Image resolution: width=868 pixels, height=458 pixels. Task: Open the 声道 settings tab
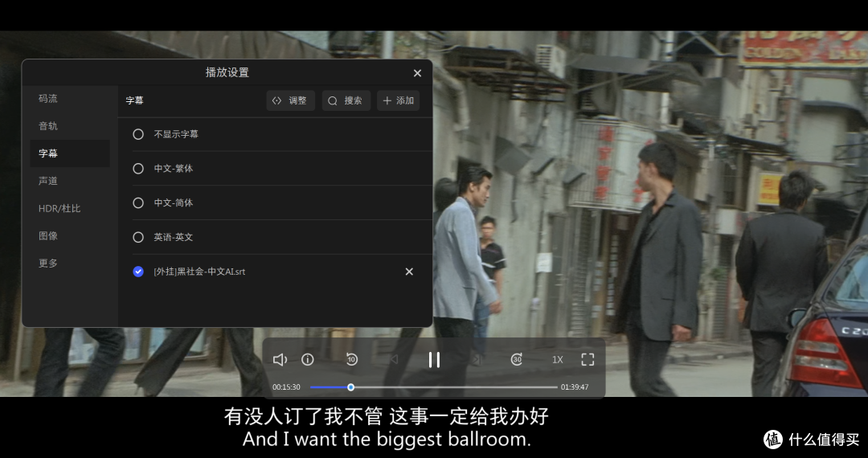[x=70, y=181]
